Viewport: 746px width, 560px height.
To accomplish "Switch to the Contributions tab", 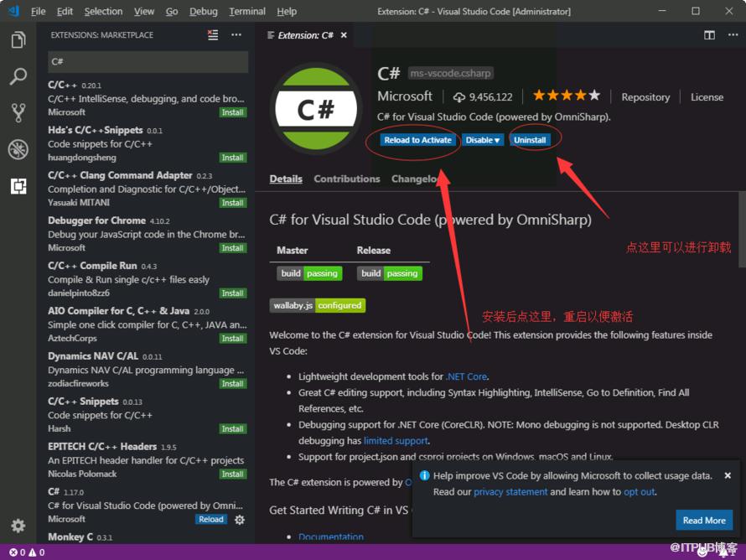I will [347, 179].
